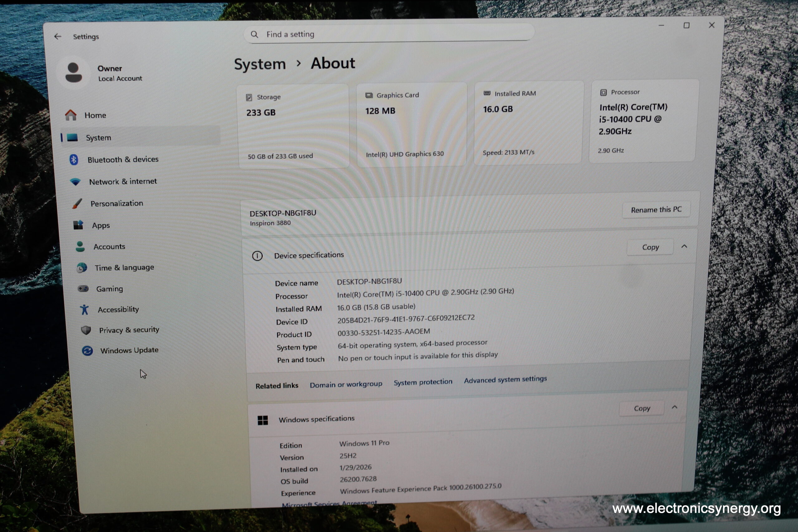Click the Gaming controller icon
The height and width of the screenshot is (532, 798).
point(83,289)
